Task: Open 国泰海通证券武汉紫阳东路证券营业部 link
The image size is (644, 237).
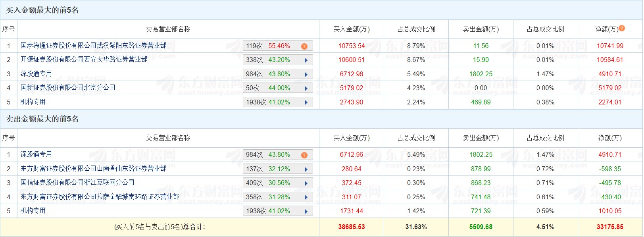Action: coord(94,46)
